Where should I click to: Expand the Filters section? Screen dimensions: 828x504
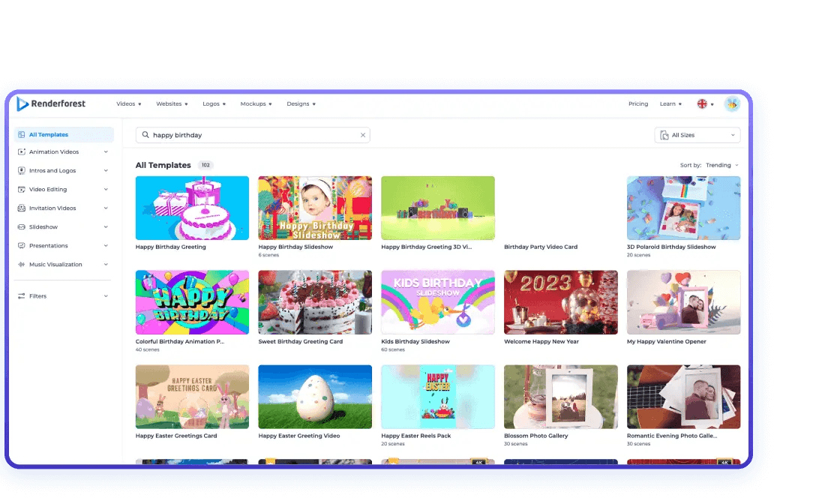(x=106, y=295)
